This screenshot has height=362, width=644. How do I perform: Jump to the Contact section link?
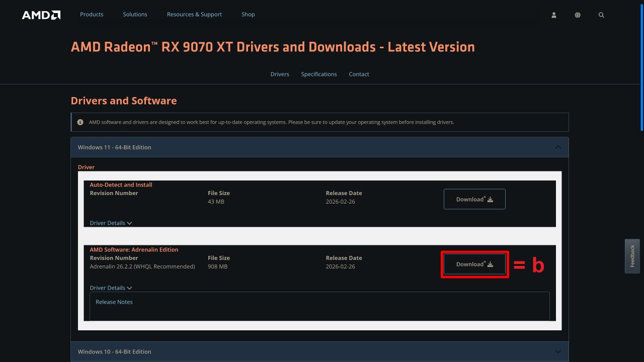[x=359, y=75]
